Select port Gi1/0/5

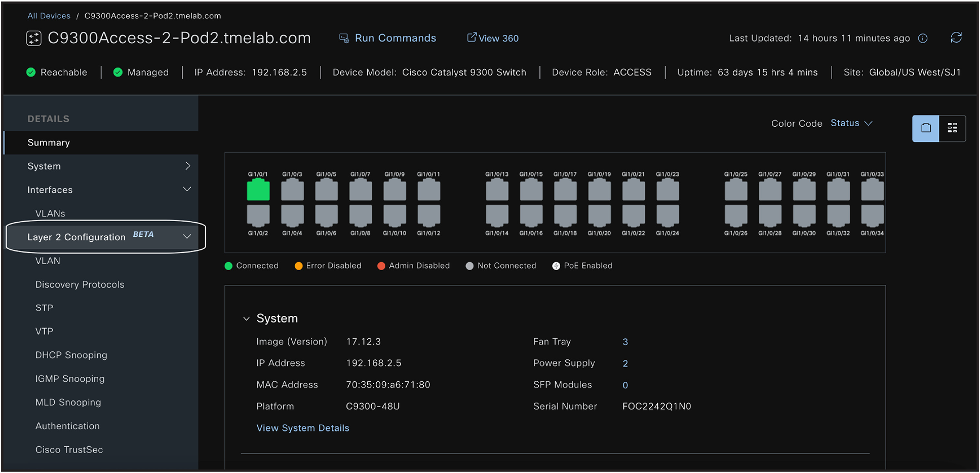327,190
